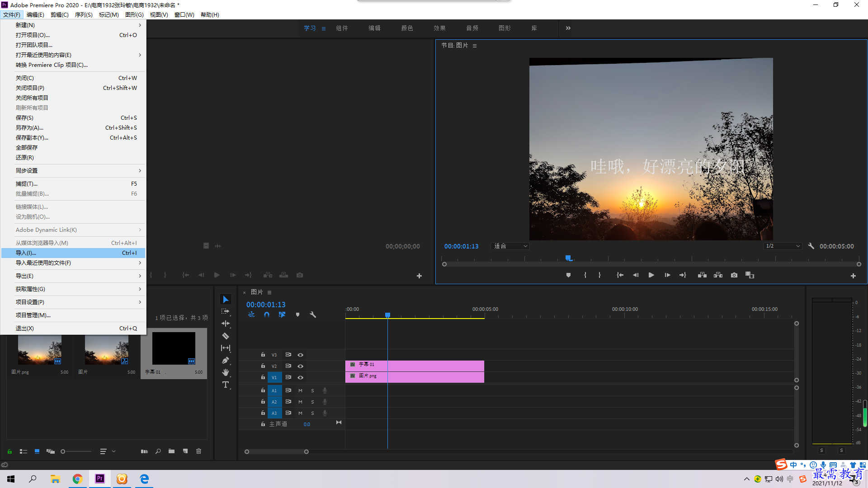Click Lift button in Program monitor
868x488 pixels.
[x=702, y=275]
